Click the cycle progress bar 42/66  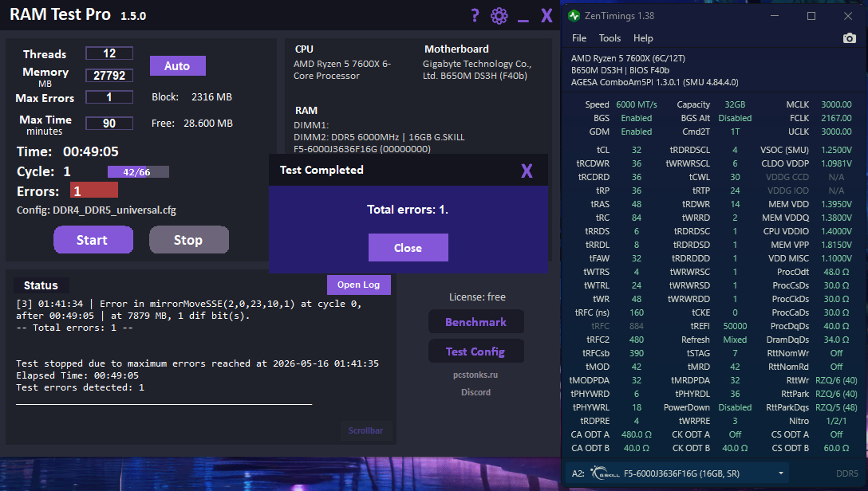coord(138,172)
